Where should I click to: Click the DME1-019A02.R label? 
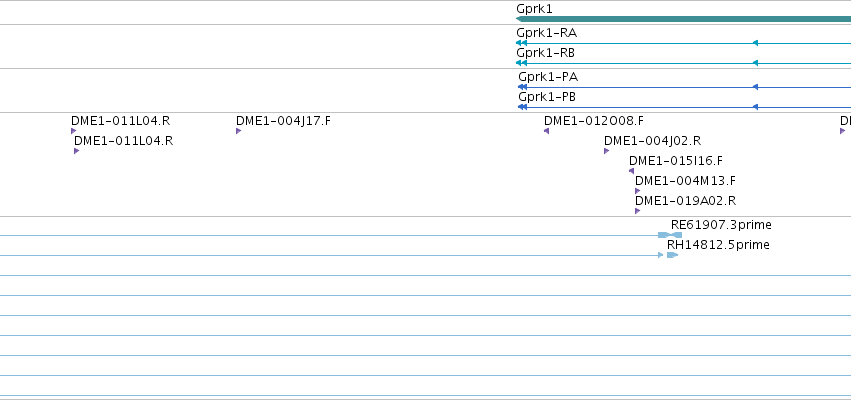(x=685, y=201)
